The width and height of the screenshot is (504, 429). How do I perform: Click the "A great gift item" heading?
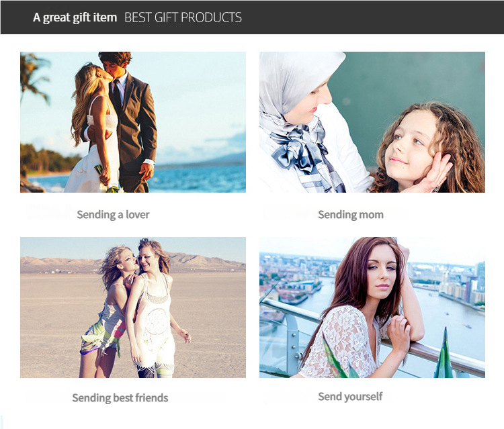(x=75, y=17)
